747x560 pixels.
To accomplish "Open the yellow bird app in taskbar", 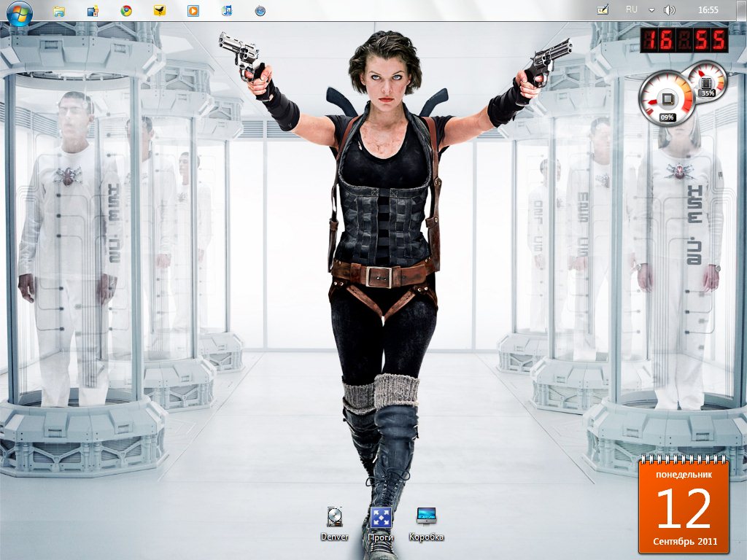I will (160, 11).
